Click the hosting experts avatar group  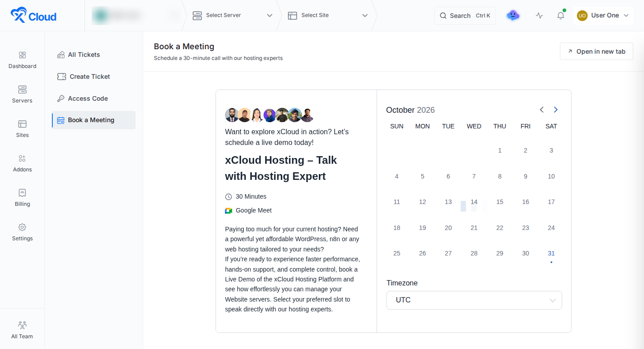(x=269, y=115)
